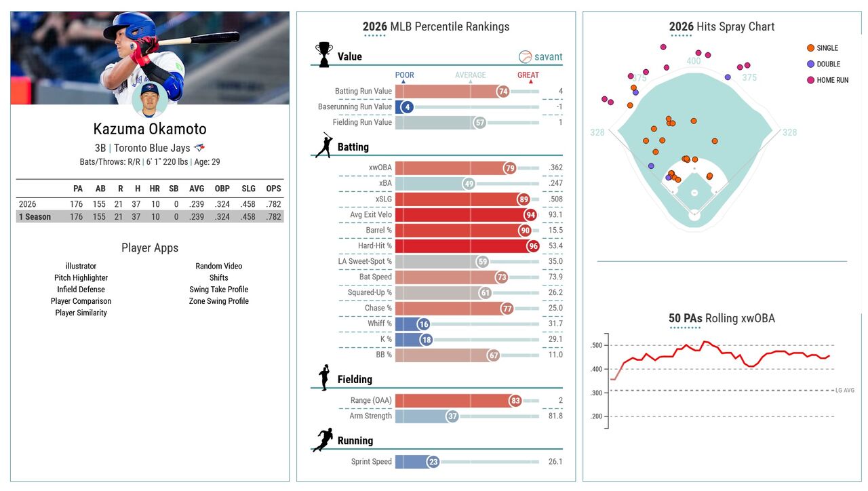Click the fielder icon beside Fielding
868x491 pixels.
click(x=324, y=378)
